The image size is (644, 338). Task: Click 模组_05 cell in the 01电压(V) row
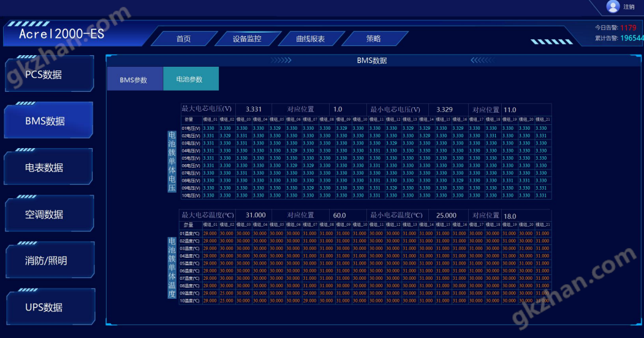point(275,129)
